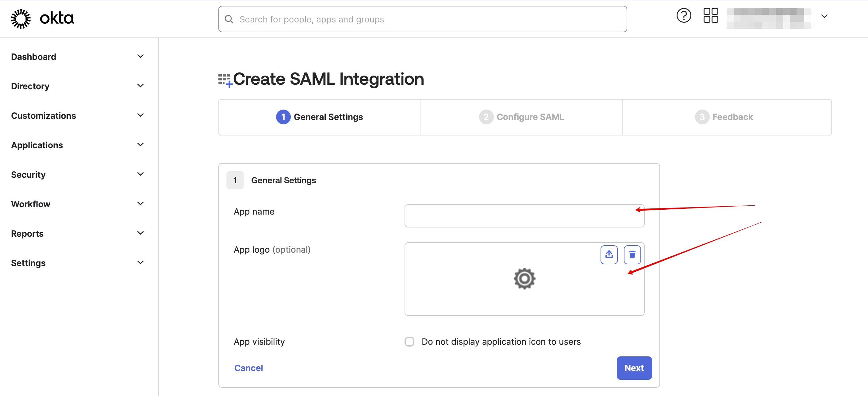Click the Okta logo icon
This screenshot has height=396, width=868.
click(x=21, y=18)
